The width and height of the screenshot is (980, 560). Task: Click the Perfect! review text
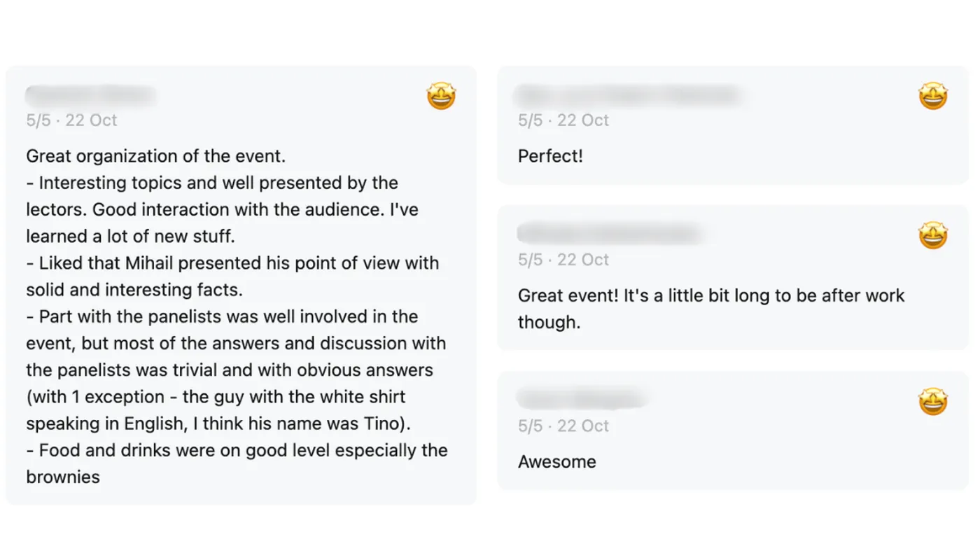550,156
